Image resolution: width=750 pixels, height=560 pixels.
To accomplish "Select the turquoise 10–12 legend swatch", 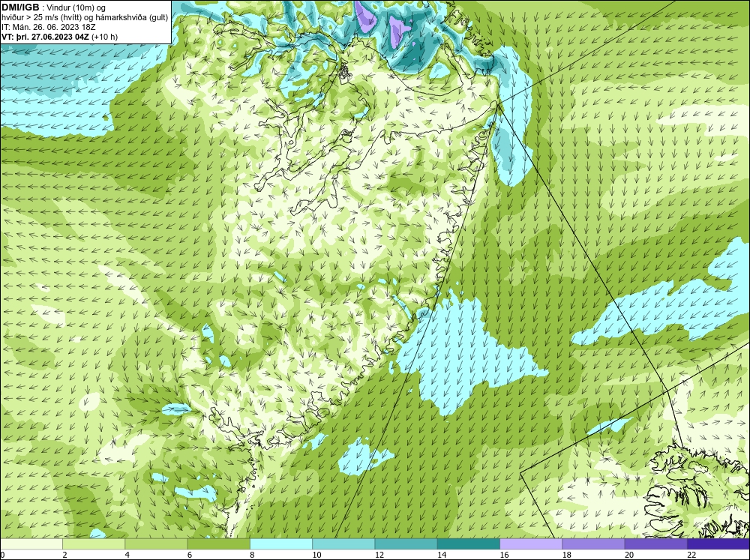I will tap(343, 544).
